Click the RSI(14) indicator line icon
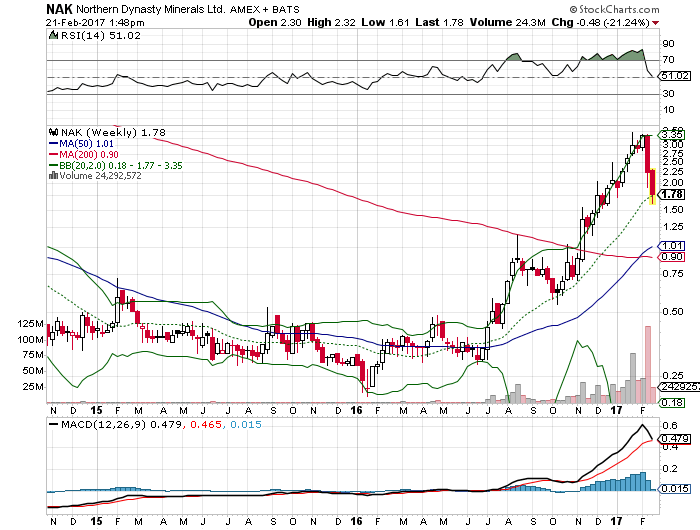Image resolution: width=700 pixels, height=530 pixels. coord(54,37)
